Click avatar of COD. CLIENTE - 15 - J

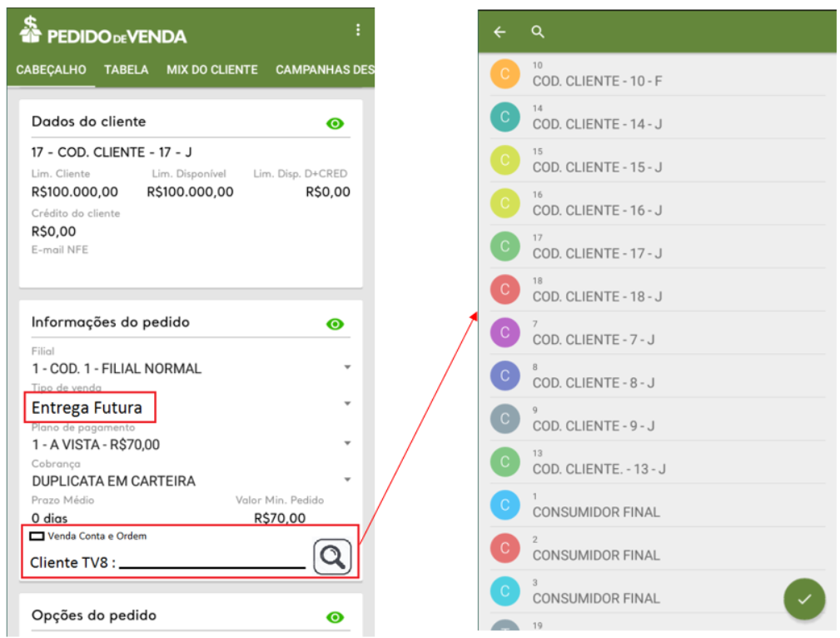(504, 160)
